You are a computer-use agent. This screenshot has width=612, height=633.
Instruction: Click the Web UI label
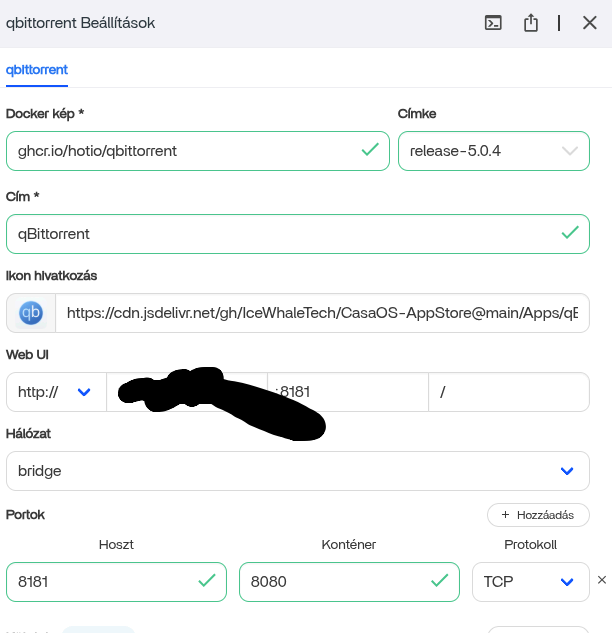pyautogui.click(x=27, y=355)
